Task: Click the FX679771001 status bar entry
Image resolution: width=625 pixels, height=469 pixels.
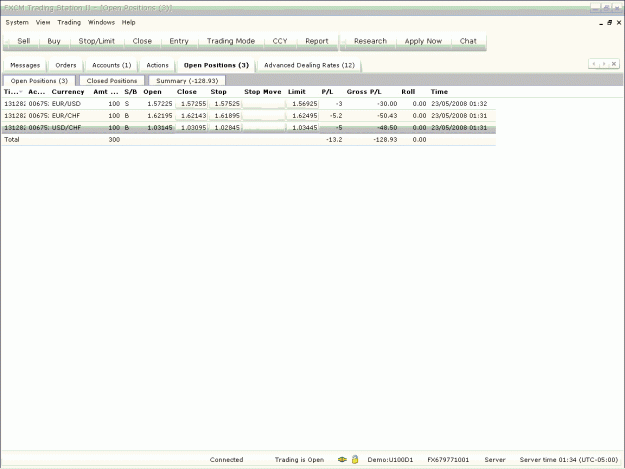Action: pyautogui.click(x=448, y=460)
